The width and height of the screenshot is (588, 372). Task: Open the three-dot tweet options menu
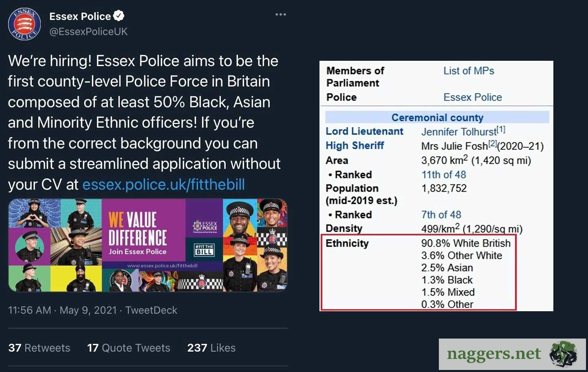280,15
